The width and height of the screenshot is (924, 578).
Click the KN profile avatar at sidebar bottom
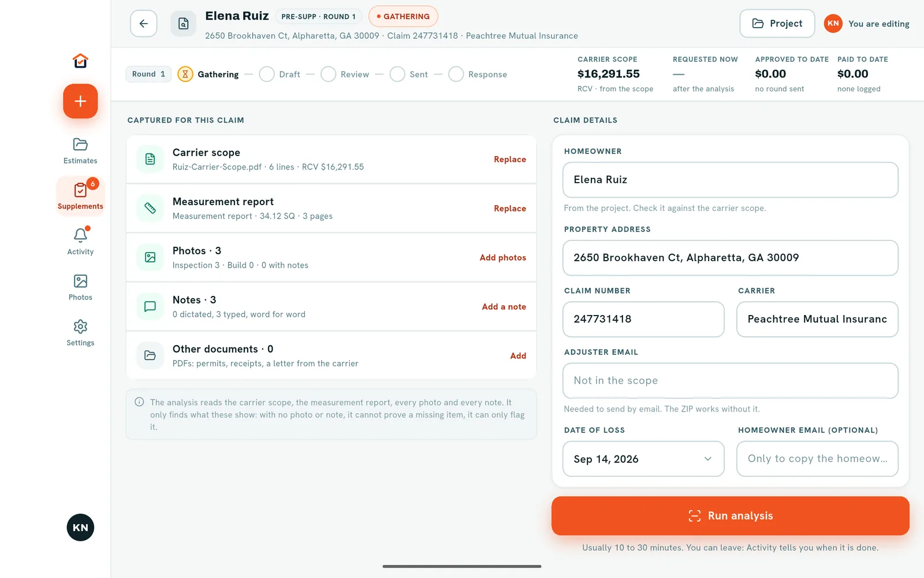point(80,527)
